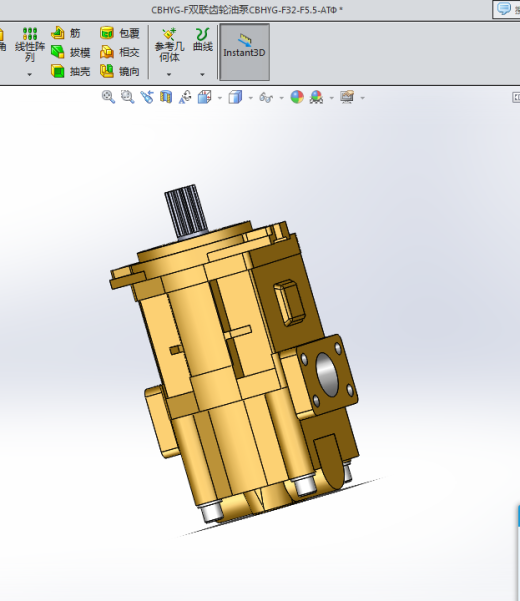520x601 pixels.
Task: Open Display Style dropdown arrow
Action: (x=251, y=98)
